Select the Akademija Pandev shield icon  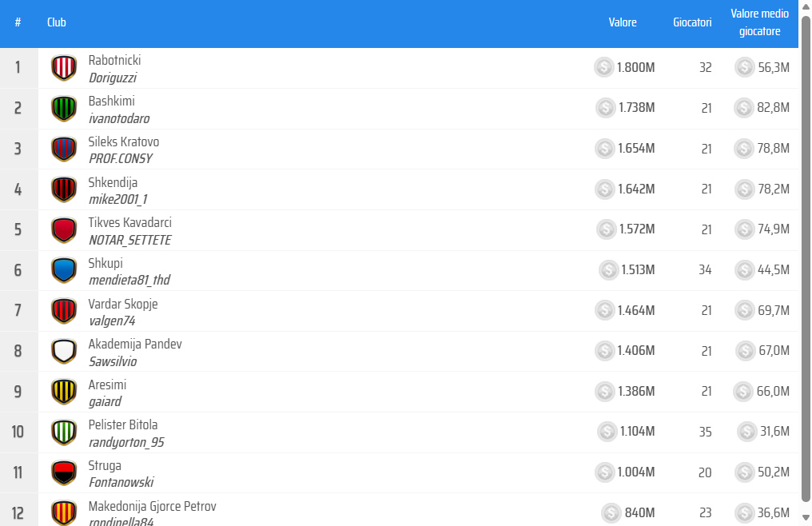(x=64, y=351)
